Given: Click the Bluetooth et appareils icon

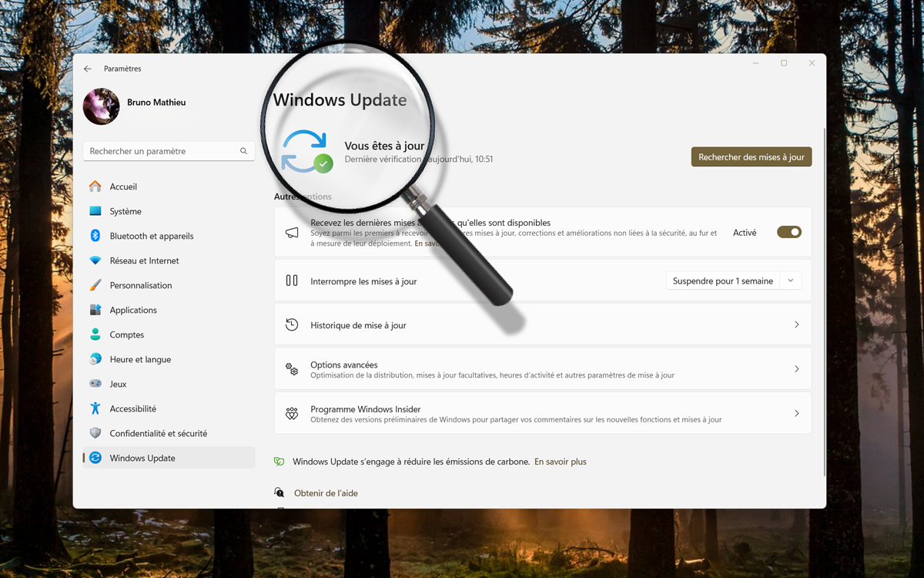Looking at the screenshot, I should pyautogui.click(x=95, y=236).
